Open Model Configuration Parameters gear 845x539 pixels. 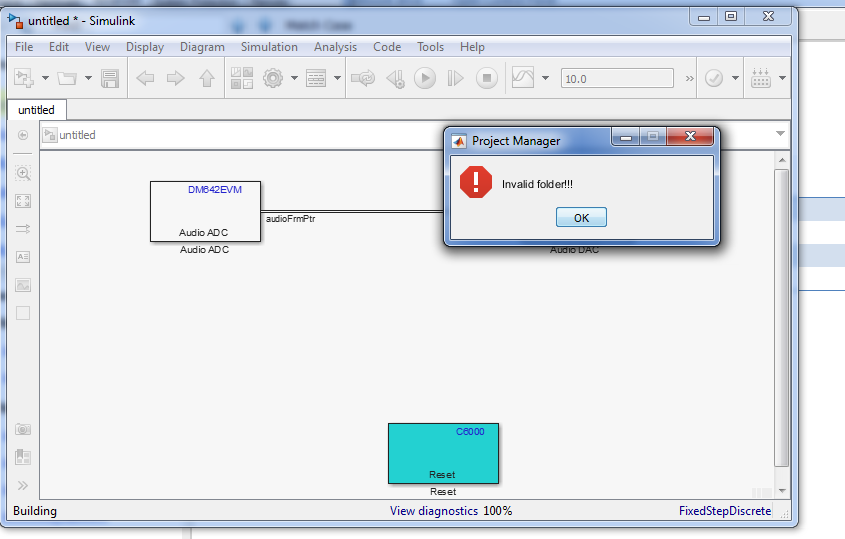coord(273,78)
